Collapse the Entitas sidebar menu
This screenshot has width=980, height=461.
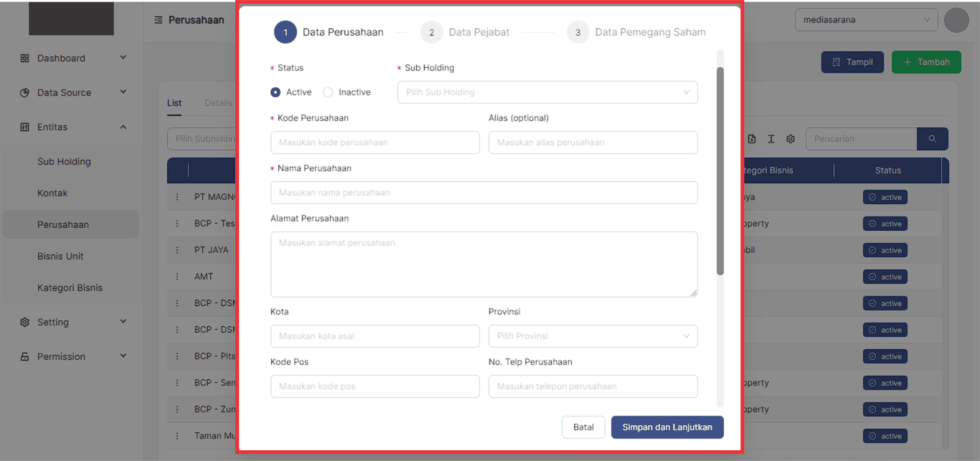(123, 127)
